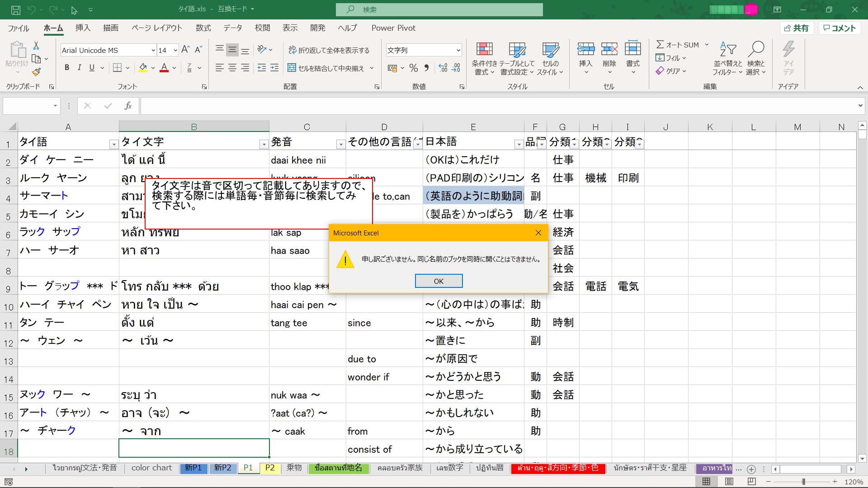
Task: Click the コメント button
Action: coord(840,28)
